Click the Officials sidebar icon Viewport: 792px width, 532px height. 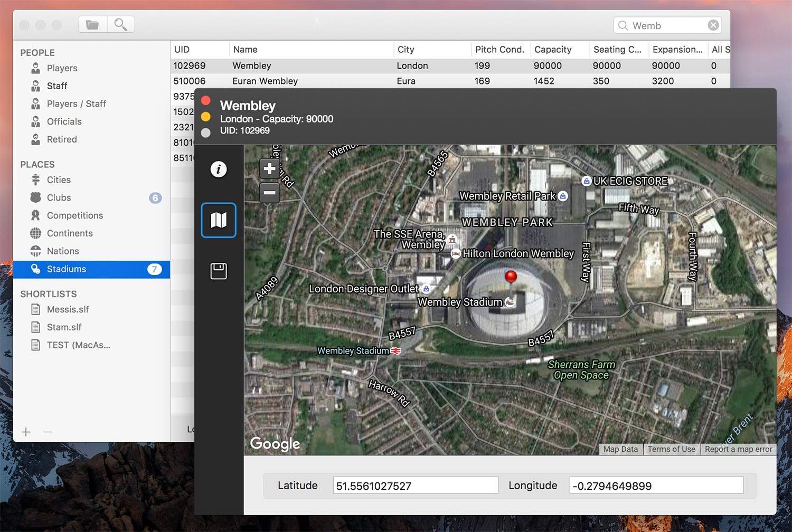click(x=35, y=121)
